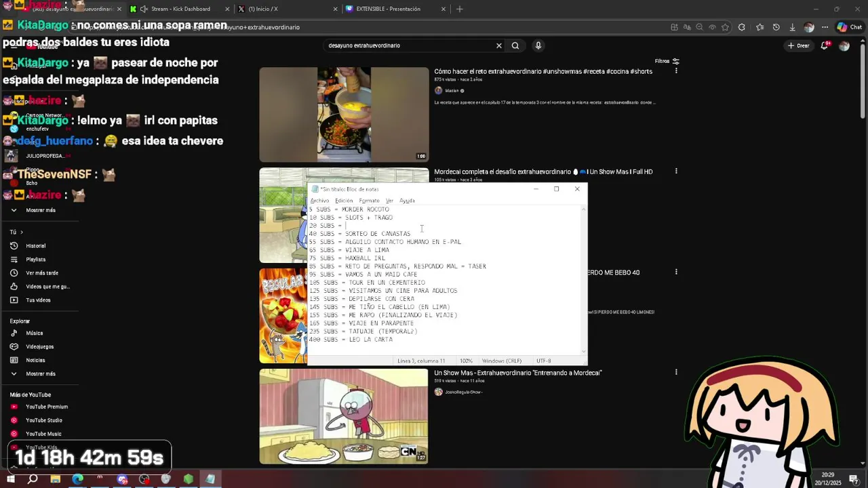
Task: Open Edge profile picture in toolbar
Action: (808, 27)
